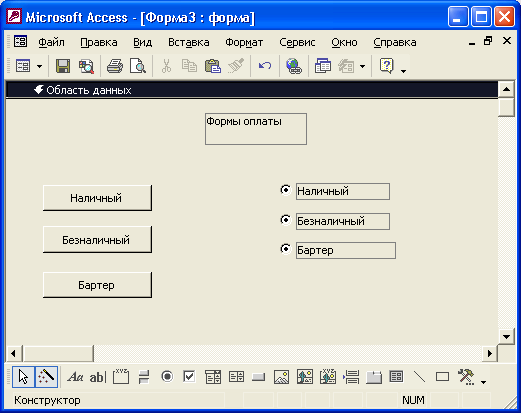Select the Label (Aa) tool
The image size is (521, 413).
(75, 377)
